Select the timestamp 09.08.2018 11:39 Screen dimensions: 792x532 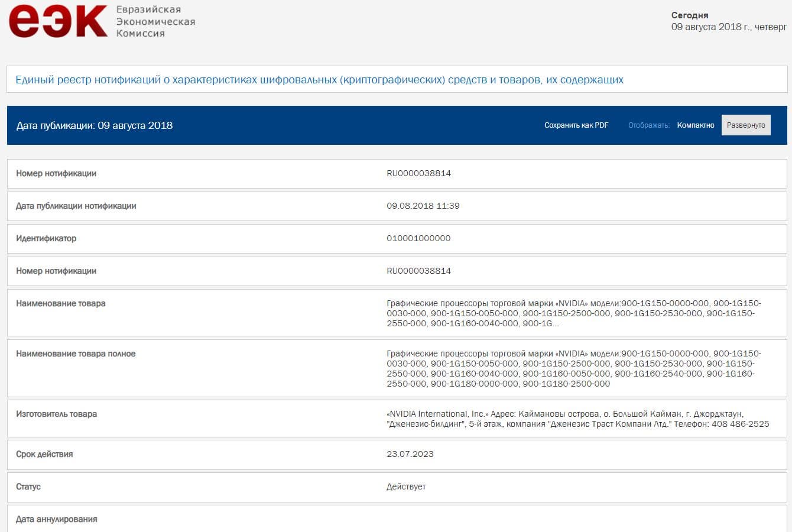pos(423,206)
